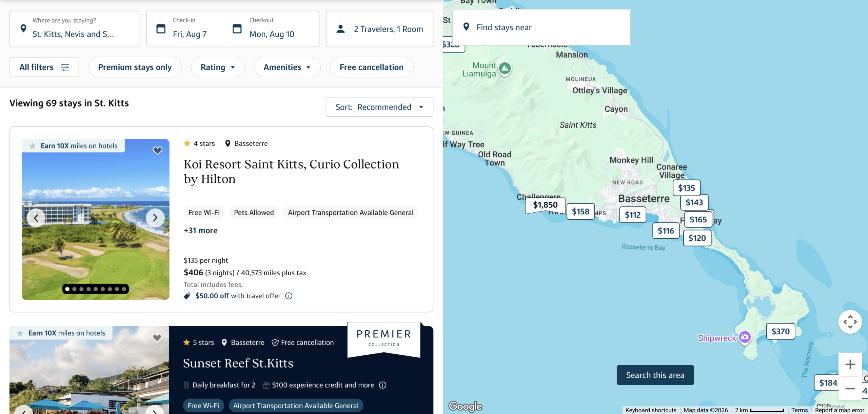The image size is (868, 414).
Task: Click the map pan control icon
Action: point(850,322)
